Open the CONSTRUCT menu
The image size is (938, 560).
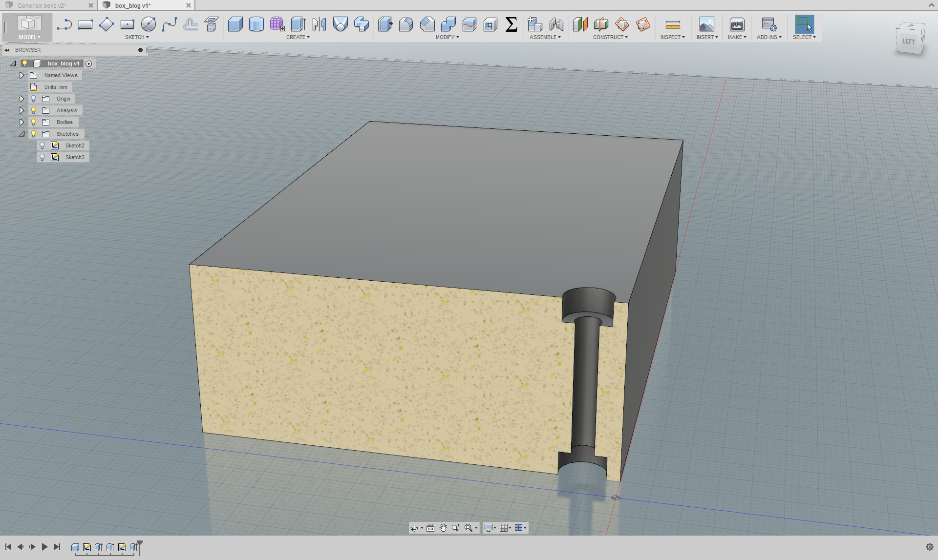pos(610,37)
